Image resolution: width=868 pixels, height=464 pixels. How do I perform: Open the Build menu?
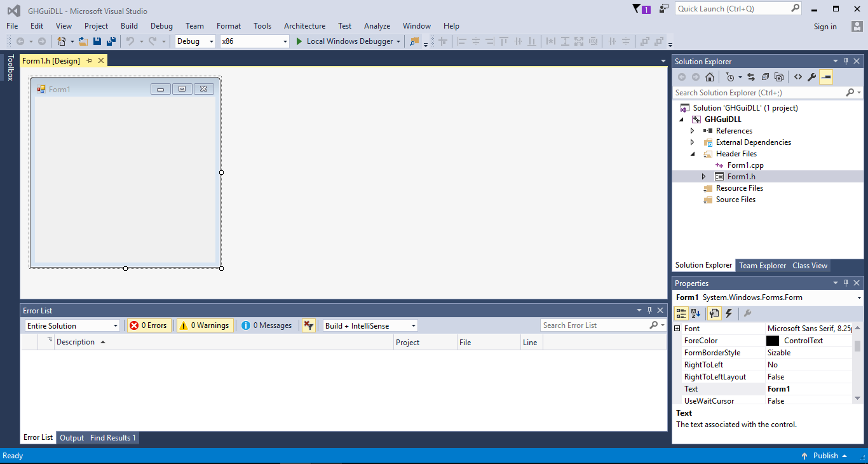point(129,26)
